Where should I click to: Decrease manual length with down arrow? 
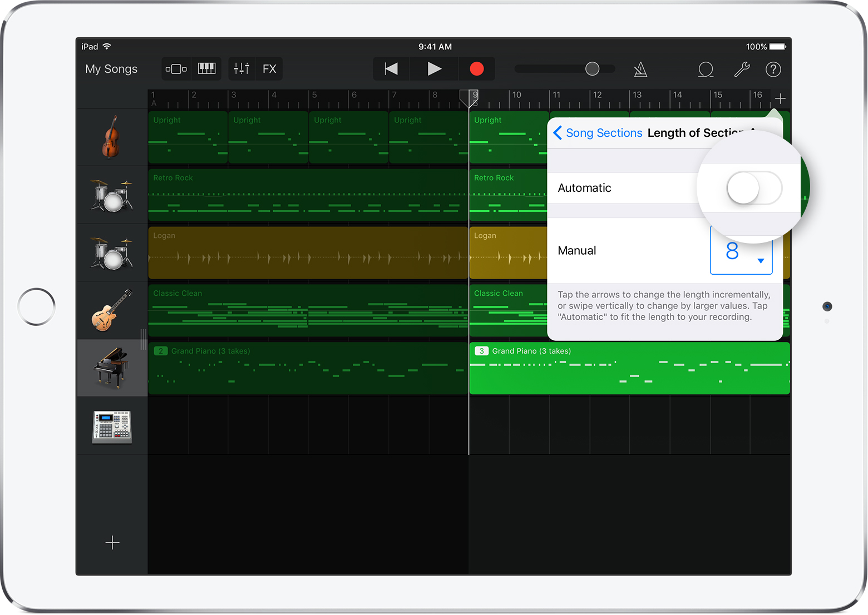[x=761, y=261]
